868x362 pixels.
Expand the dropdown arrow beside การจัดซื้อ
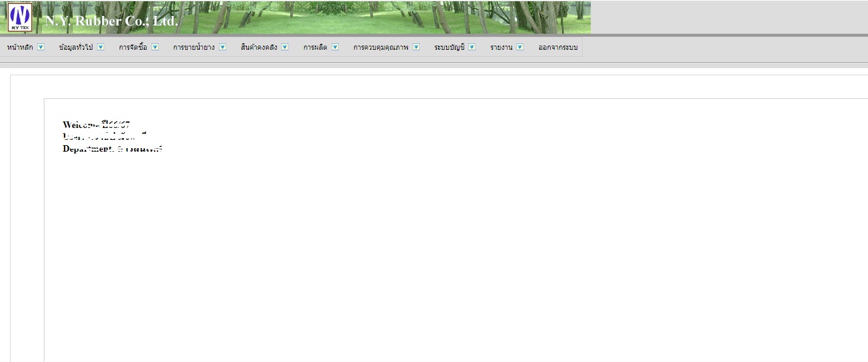[155, 47]
